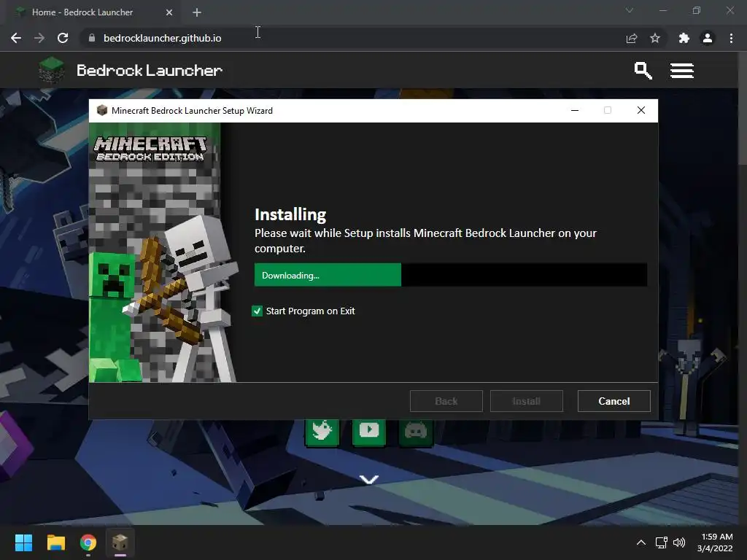Reload the Bedrock Launcher page
Image resolution: width=747 pixels, height=560 pixels.
[63, 38]
